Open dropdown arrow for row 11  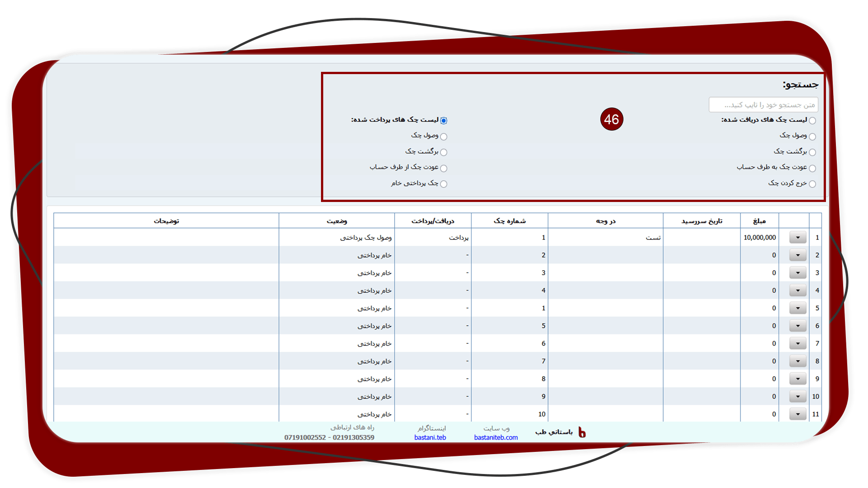[798, 414]
